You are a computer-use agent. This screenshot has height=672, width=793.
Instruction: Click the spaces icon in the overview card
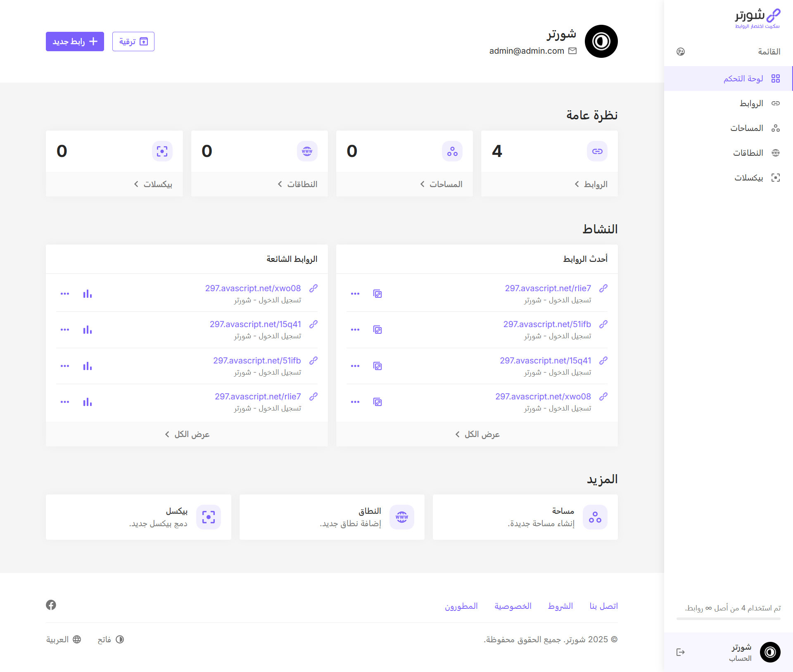(452, 151)
